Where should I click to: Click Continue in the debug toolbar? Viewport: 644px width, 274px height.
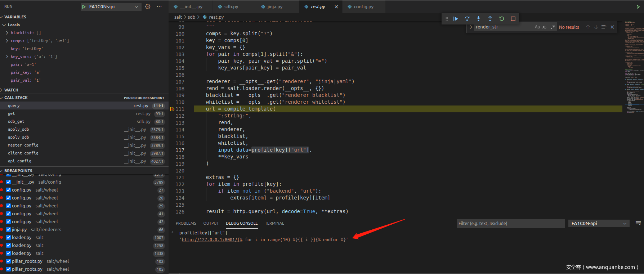pos(456,19)
